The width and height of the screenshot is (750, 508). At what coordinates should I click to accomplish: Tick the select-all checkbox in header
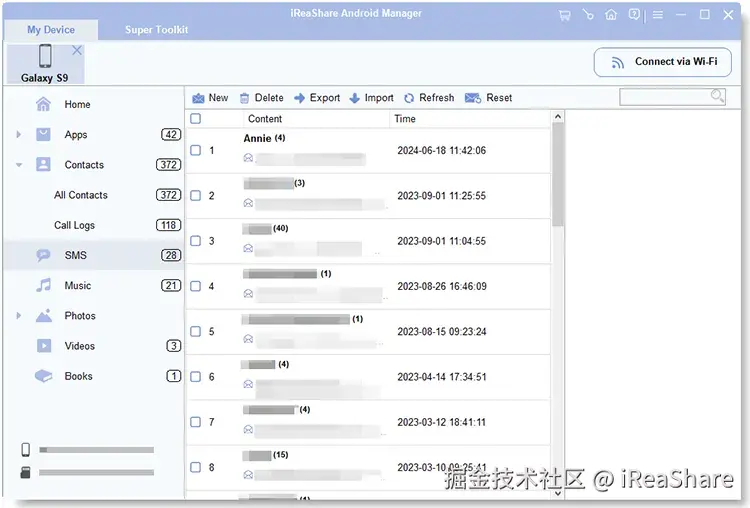point(196,119)
